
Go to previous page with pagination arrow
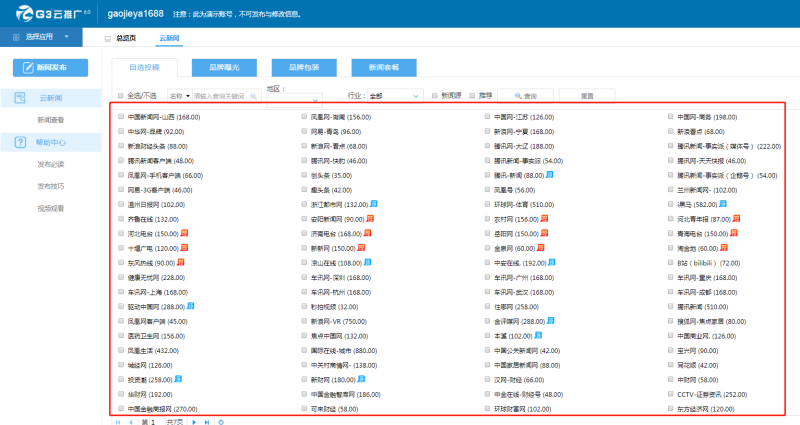131,422
